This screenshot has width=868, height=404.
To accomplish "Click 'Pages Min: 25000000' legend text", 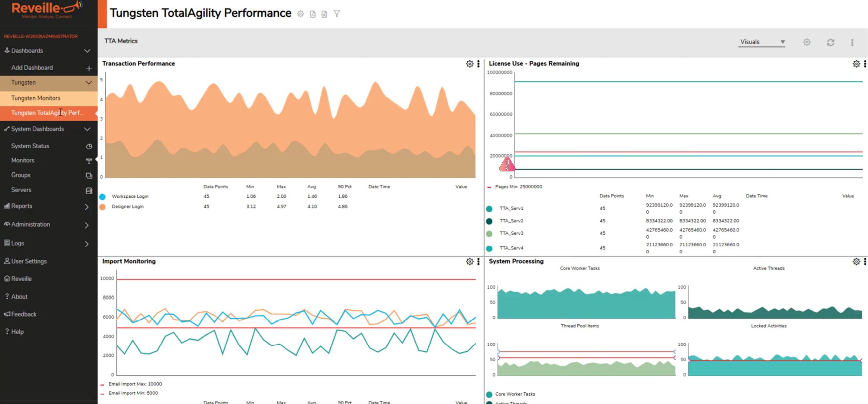I will tap(519, 187).
